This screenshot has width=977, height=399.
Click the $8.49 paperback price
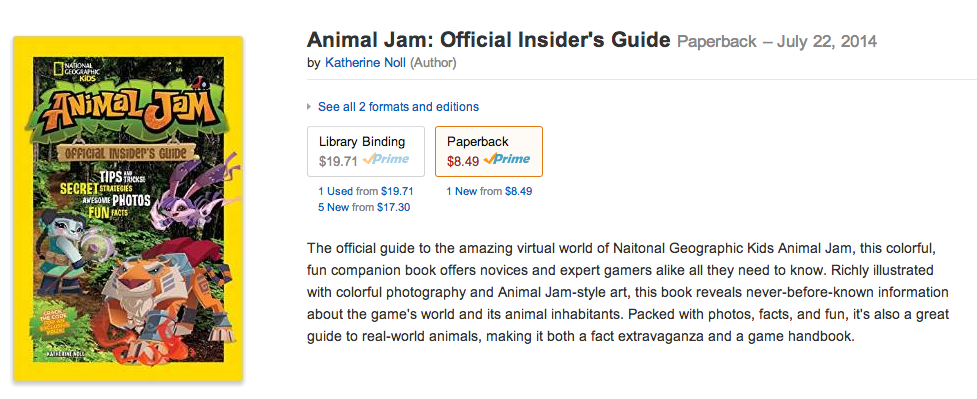[x=463, y=161]
